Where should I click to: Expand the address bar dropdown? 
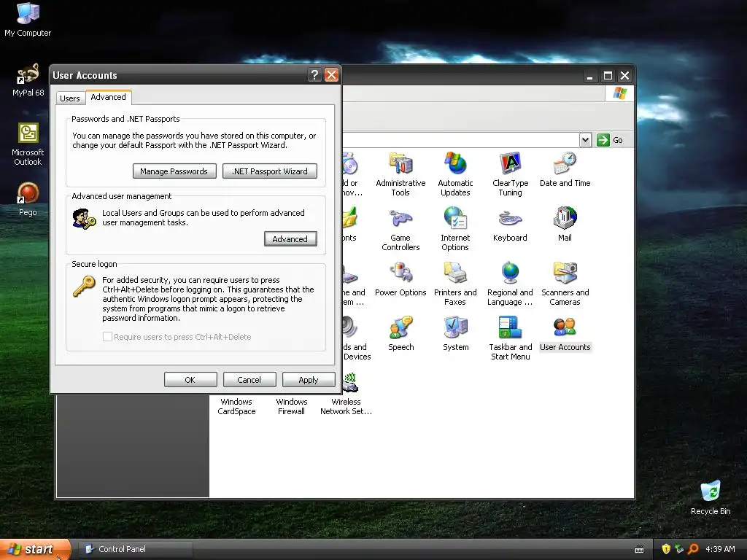tap(586, 140)
